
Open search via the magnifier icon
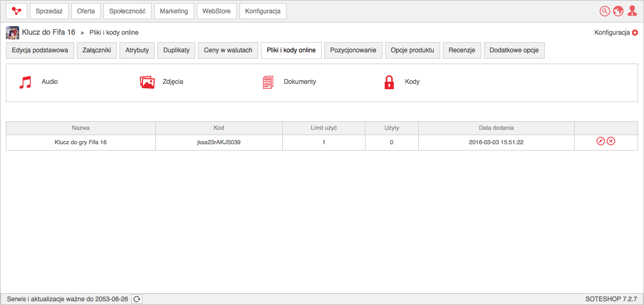(605, 11)
